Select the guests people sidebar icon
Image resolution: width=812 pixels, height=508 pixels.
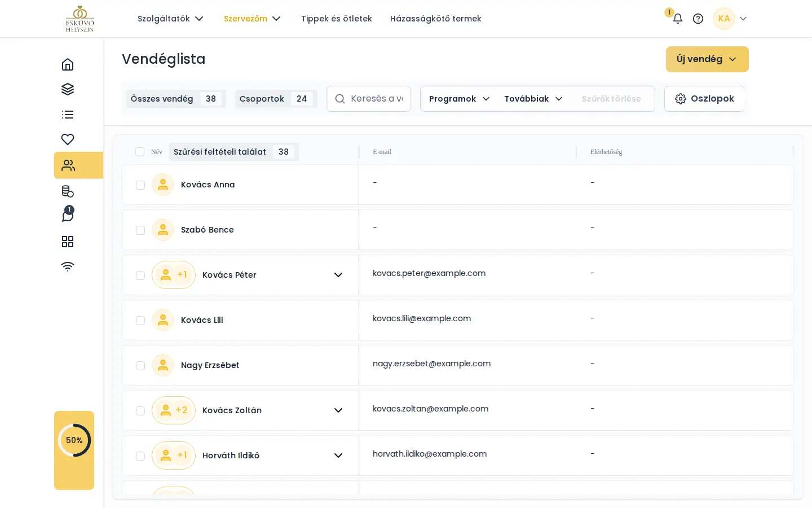pos(68,165)
